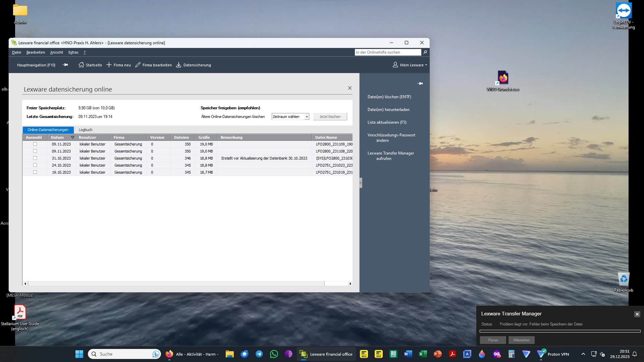Image resolution: width=644 pixels, height=362 pixels.
Task: Open WISO Grundsteuer desktop shortcut
Action: pos(503,78)
